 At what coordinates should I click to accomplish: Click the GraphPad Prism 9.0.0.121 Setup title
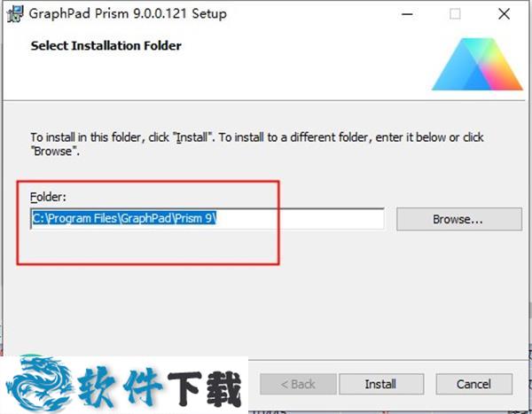(x=128, y=14)
